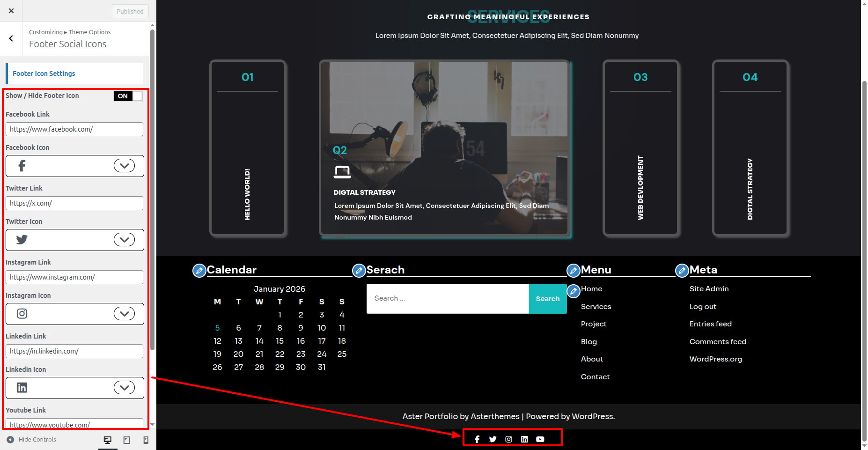Click the YouTube icon in footer
Screen dimensions: 868x450
540,439
